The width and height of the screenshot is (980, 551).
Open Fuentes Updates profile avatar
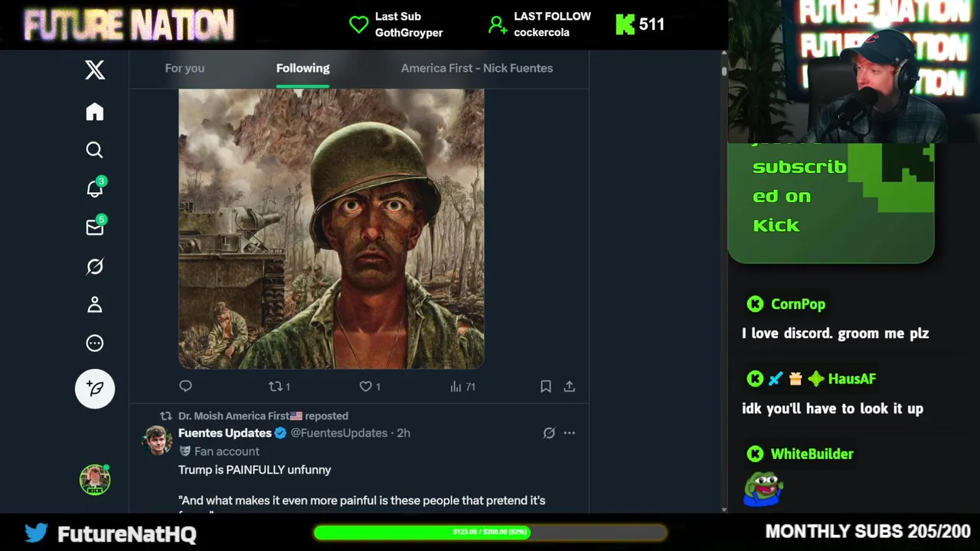point(158,441)
